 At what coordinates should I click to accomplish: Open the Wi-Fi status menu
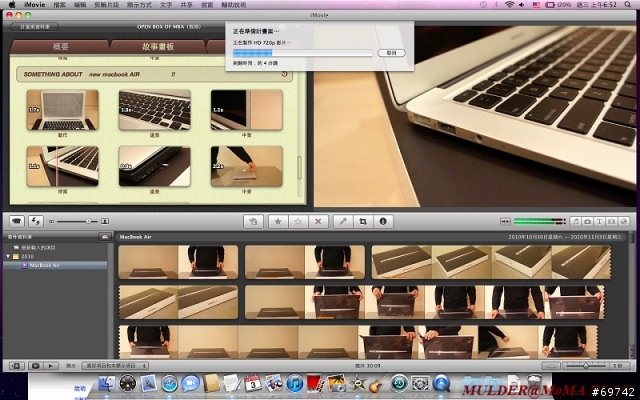[509, 5]
